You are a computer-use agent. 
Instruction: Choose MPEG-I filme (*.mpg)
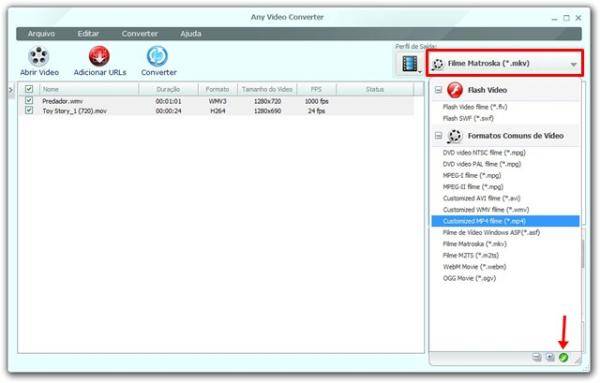pyautogui.click(x=472, y=176)
